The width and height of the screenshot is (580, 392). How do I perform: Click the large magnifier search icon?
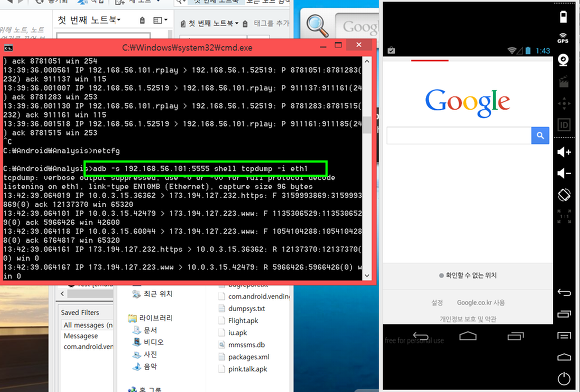(x=317, y=26)
